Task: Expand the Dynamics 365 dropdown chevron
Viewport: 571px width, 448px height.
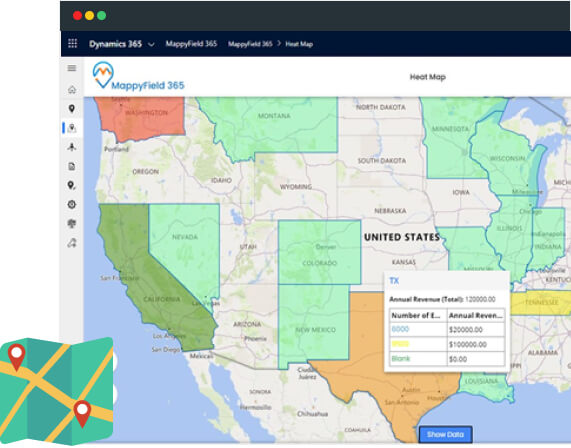Action: click(151, 44)
